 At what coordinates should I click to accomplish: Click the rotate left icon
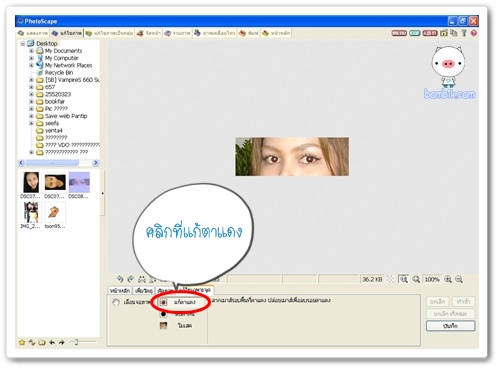click(x=120, y=279)
